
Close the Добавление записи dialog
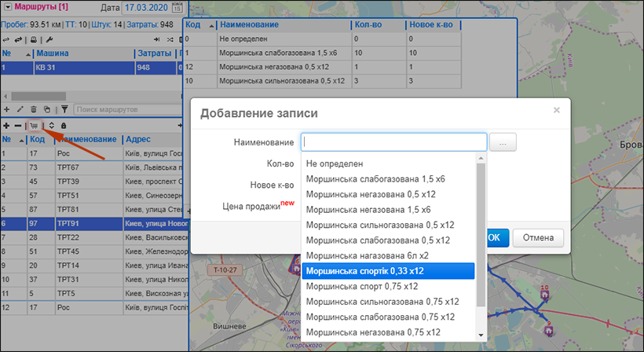(x=557, y=110)
